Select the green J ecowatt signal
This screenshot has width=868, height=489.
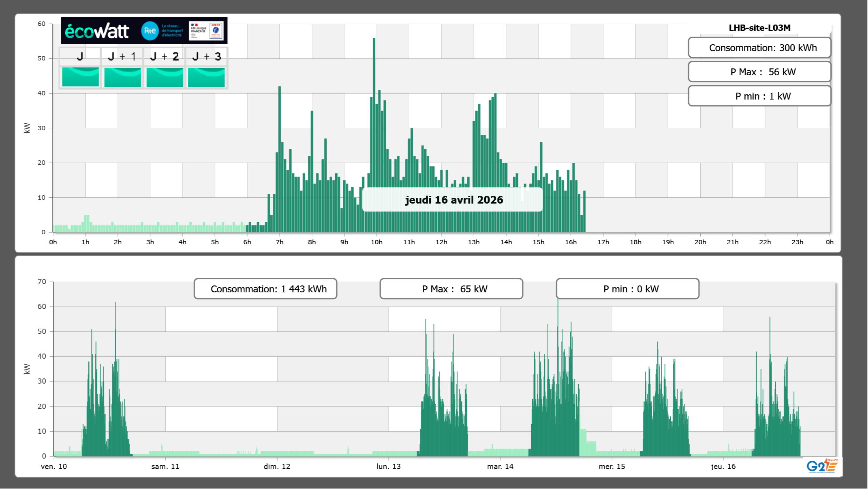click(80, 77)
